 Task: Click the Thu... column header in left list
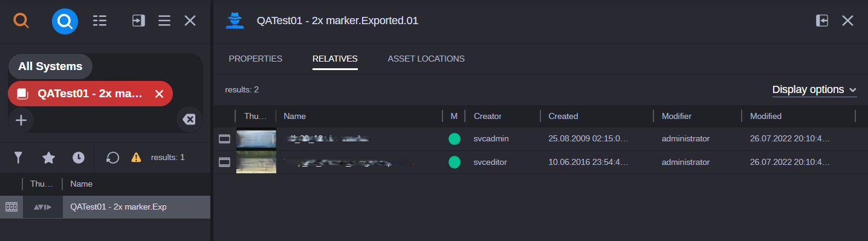[42, 184]
